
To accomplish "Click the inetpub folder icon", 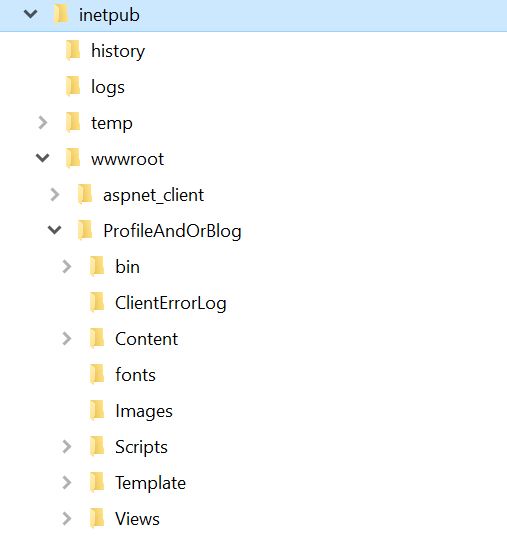I will point(61,14).
